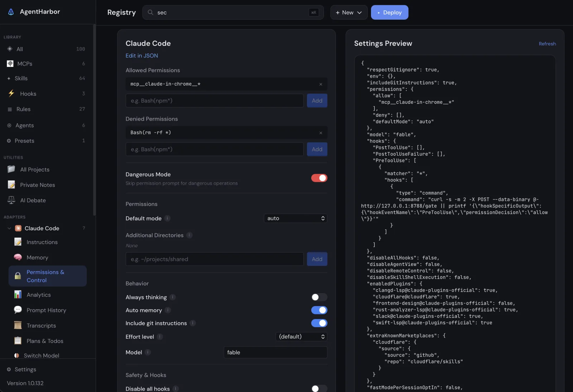The height and width of the screenshot is (392, 573).
Task: Select the Hooks lightning icon
Action: point(11,93)
